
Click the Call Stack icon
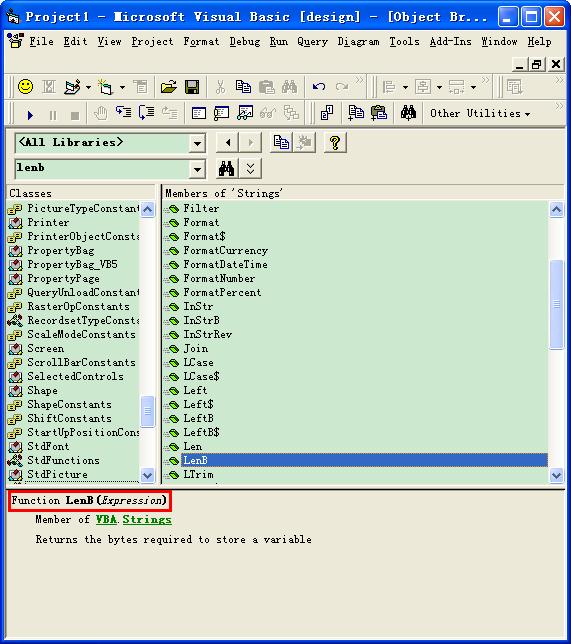[291, 113]
